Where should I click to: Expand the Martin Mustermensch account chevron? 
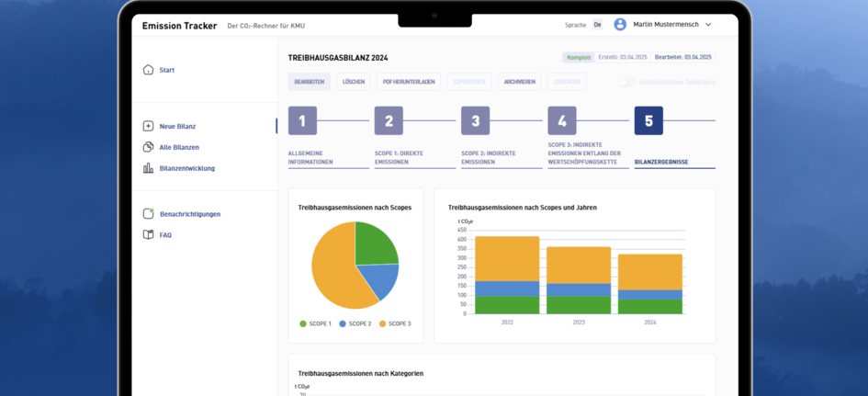point(708,25)
